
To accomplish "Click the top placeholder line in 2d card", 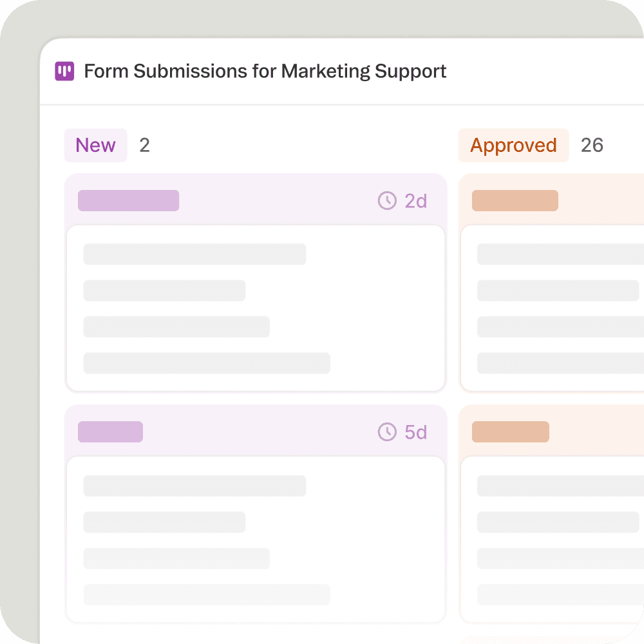I will click(194, 254).
